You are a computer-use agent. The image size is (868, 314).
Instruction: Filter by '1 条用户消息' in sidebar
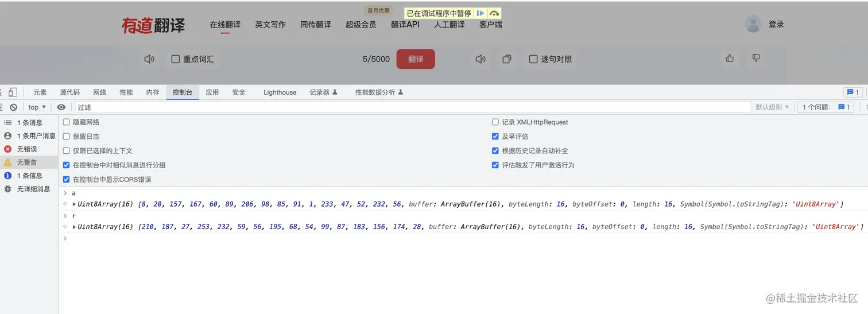click(29, 136)
